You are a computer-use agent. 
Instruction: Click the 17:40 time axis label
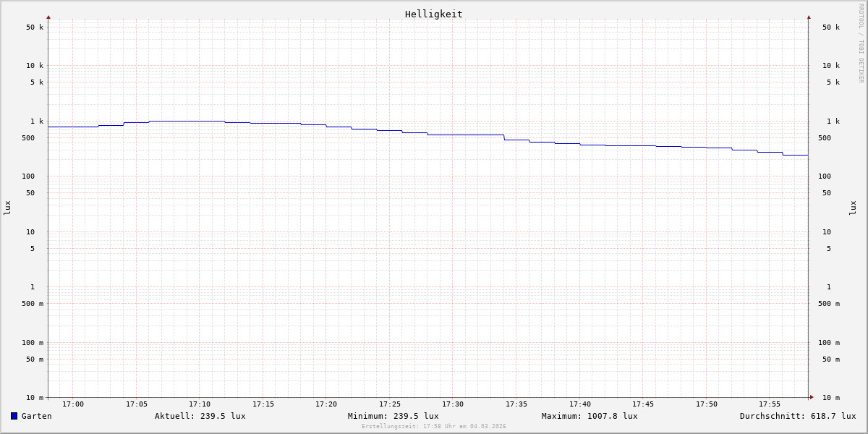pos(580,404)
